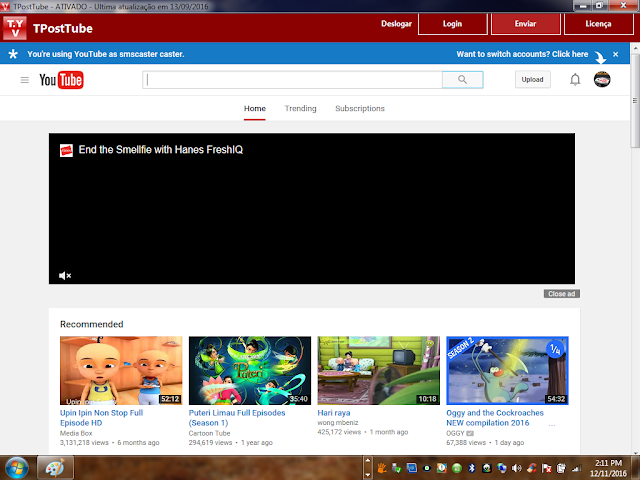The height and width of the screenshot is (480, 640).
Task: Open more options dots beside Oggy video
Action: click(x=552, y=425)
